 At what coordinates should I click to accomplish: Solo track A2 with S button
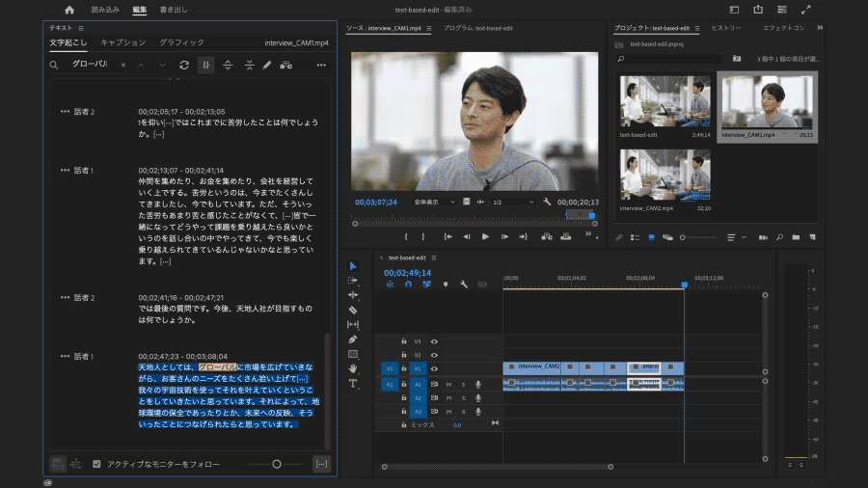coord(463,398)
